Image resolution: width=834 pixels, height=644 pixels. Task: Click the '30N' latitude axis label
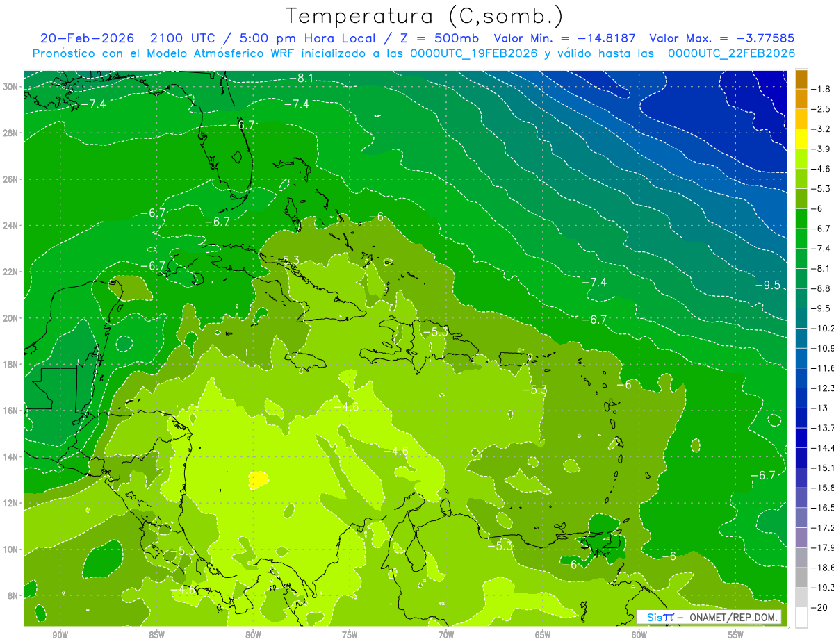tap(10, 87)
